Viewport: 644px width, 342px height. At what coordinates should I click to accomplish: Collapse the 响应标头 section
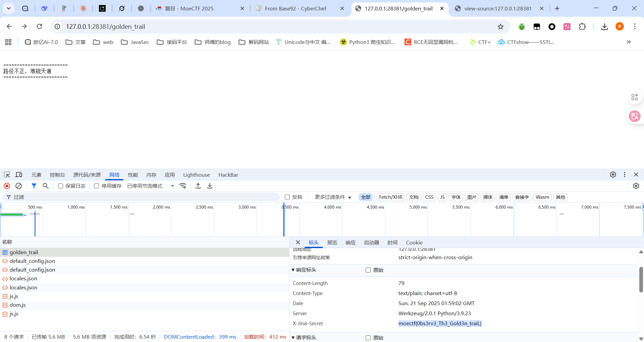[x=293, y=270]
